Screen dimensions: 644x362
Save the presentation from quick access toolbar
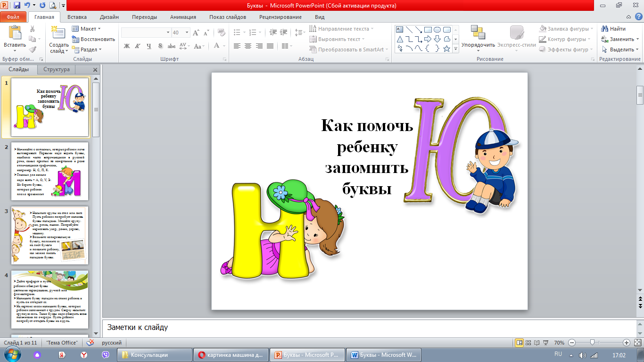point(17,6)
